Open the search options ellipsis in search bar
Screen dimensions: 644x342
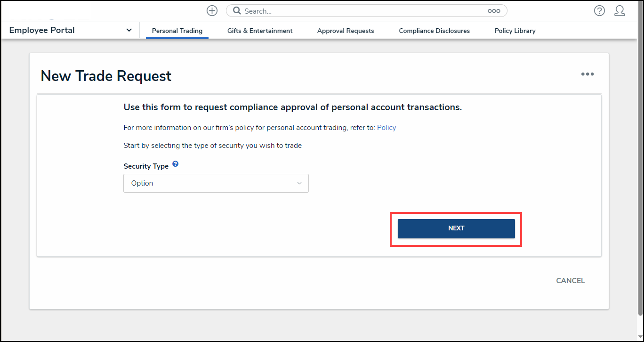tap(494, 11)
